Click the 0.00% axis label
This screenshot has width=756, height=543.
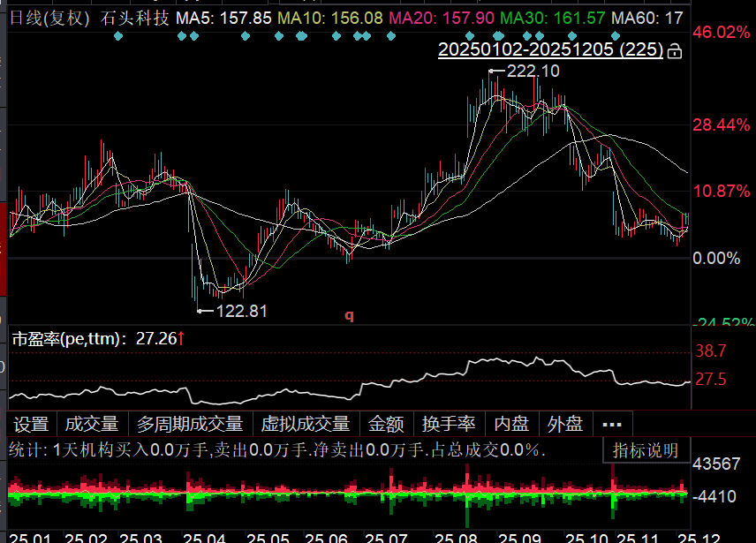coord(716,258)
